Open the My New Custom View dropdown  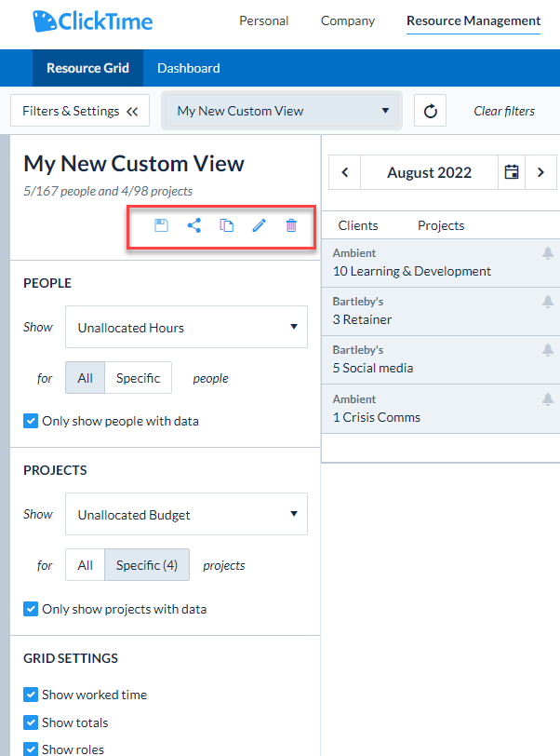click(x=282, y=111)
